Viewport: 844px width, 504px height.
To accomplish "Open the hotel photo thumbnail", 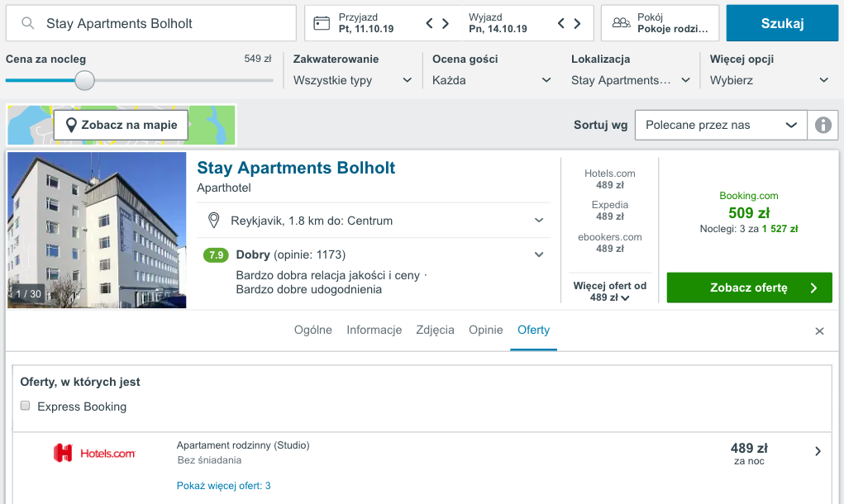I will click(97, 231).
